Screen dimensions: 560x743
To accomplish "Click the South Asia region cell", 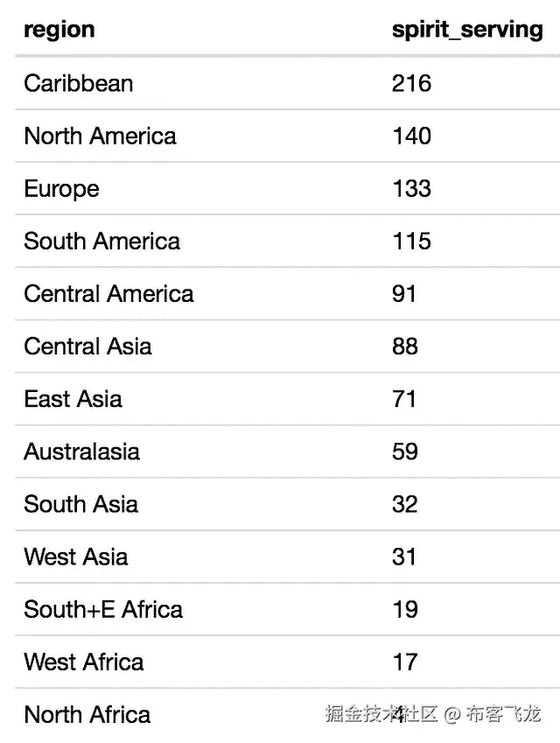I will point(80,504).
